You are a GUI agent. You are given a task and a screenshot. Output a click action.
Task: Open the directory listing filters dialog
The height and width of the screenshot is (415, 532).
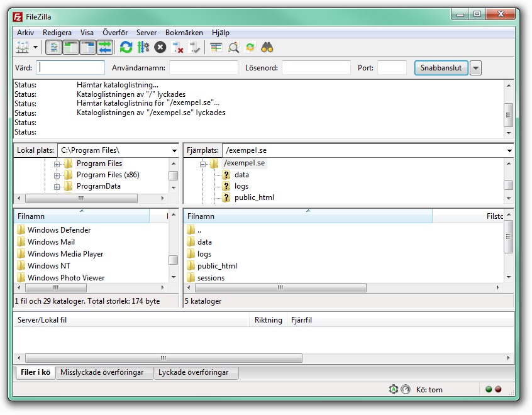[x=216, y=47]
